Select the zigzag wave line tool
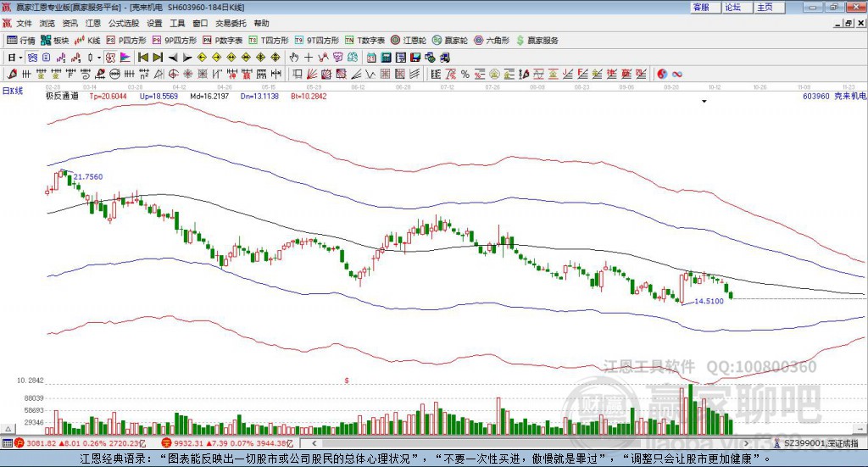 click(370, 74)
